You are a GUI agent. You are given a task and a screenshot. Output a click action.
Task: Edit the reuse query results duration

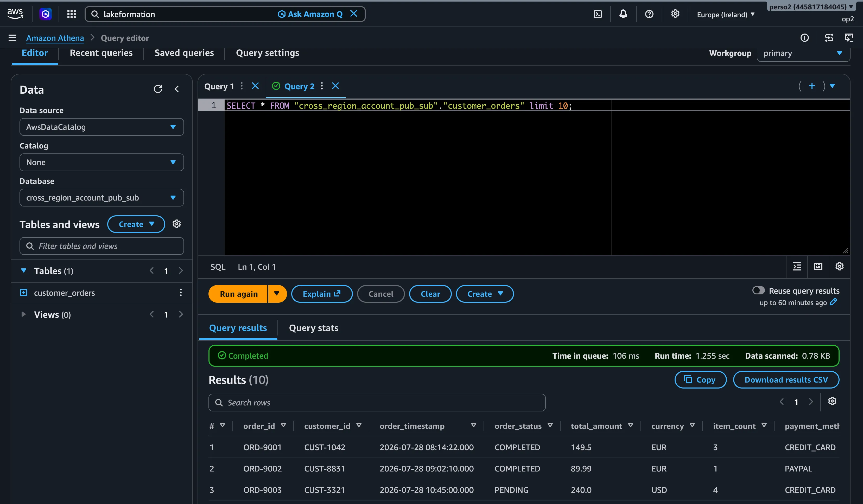pos(834,302)
